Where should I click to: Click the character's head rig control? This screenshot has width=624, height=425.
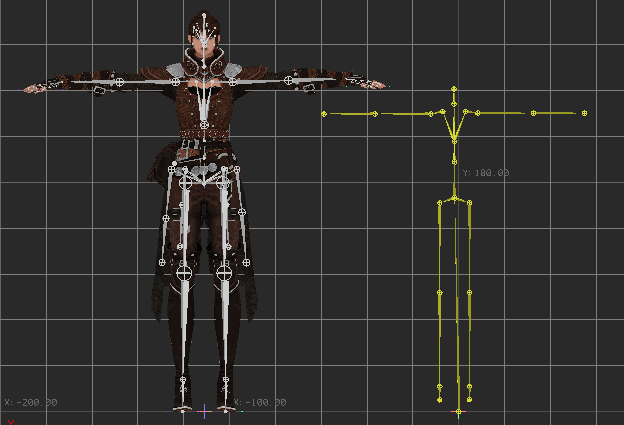(x=205, y=17)
